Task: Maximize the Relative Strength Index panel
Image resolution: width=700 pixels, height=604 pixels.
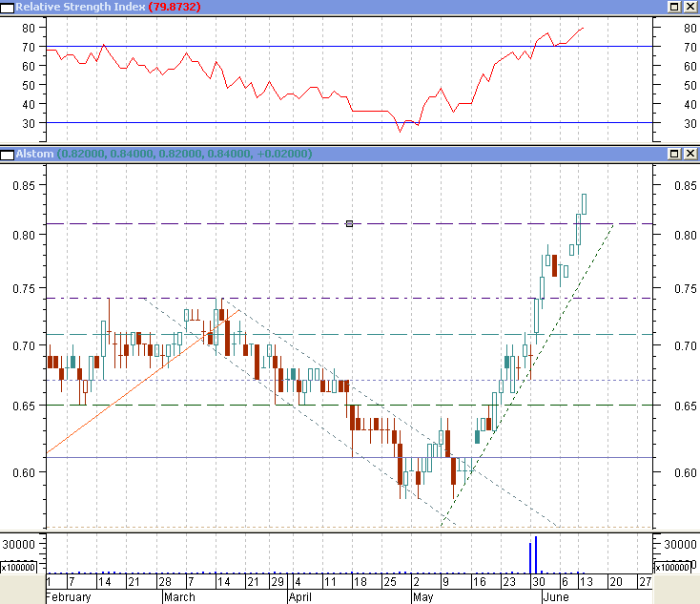Action: point(674,7)
